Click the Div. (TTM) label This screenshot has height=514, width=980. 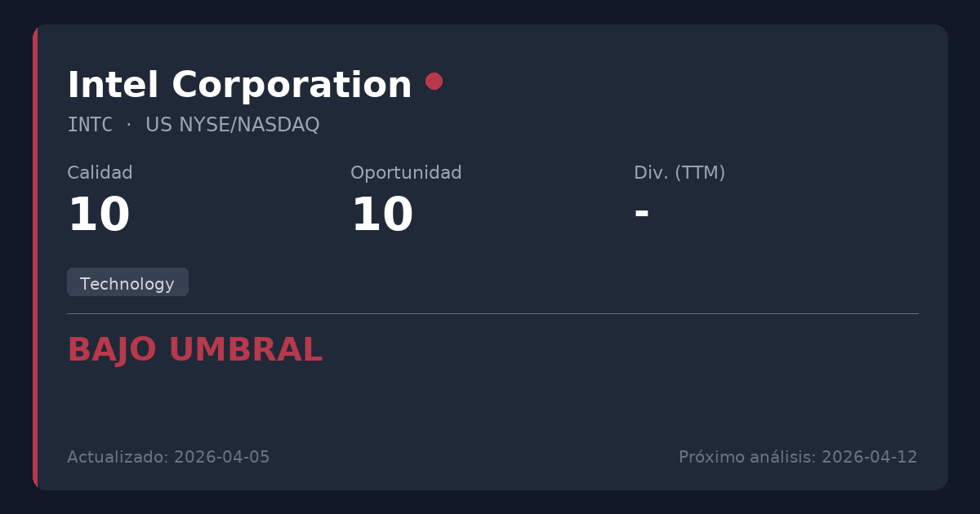pos(679,173)
